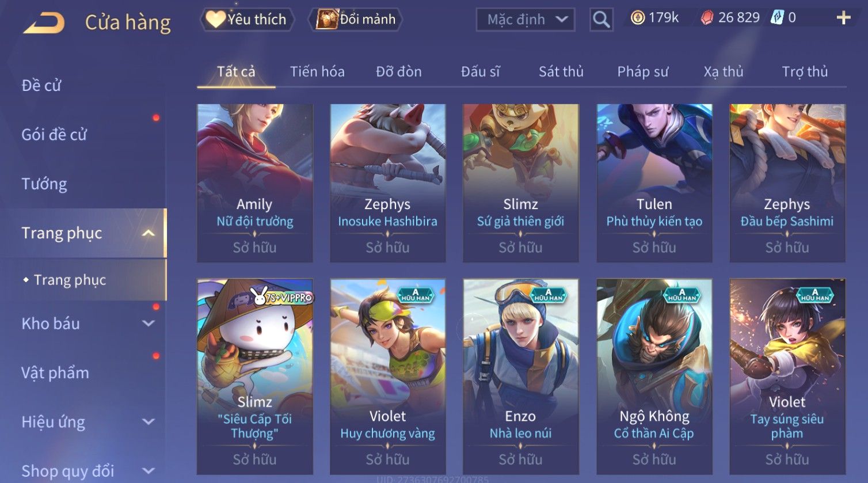Switch to the Pháp sư tab
Viewport: 868px width, 483px height.
643,71
